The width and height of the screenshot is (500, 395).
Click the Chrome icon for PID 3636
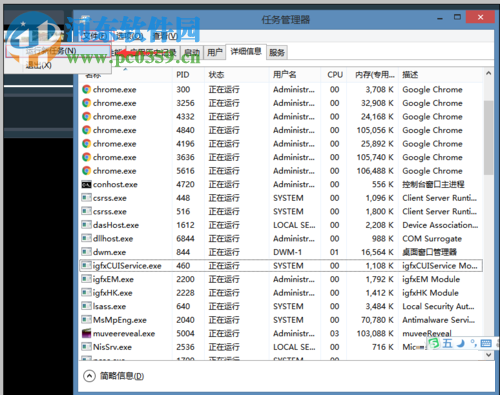(x=86, y=157)
